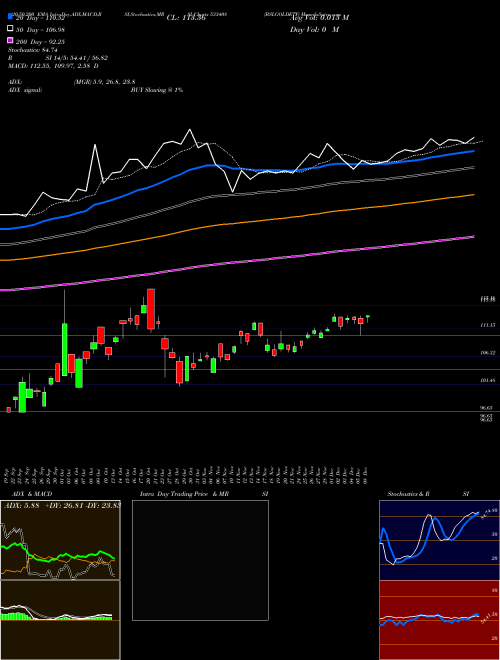The width and height of the screenshot is (500, 660).
Task: Click the 'Stochastics: 84.74' readout
Action: [x=32, y=50]
